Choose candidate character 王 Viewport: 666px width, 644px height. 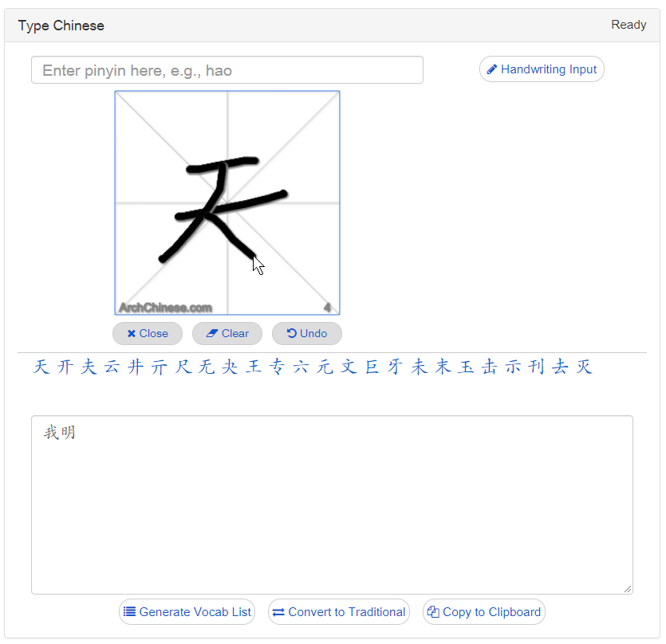click(254, 367)
